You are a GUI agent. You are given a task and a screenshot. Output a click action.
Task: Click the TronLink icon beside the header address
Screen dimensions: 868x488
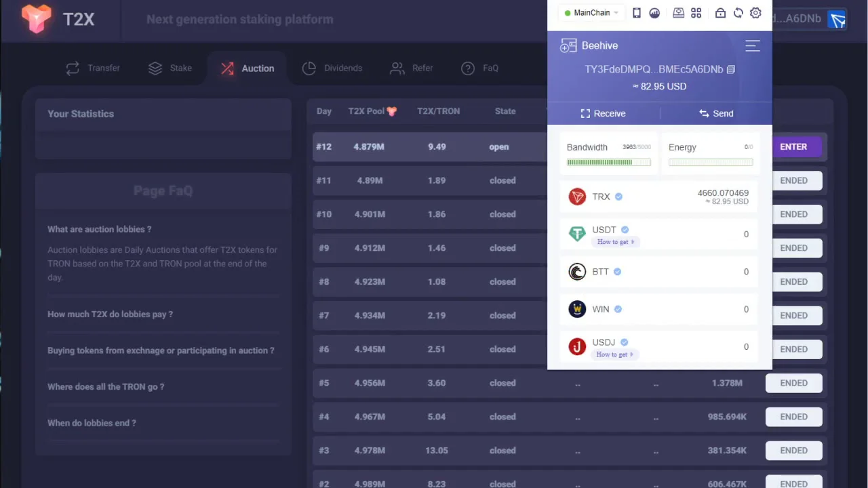[x=837, y=19]
